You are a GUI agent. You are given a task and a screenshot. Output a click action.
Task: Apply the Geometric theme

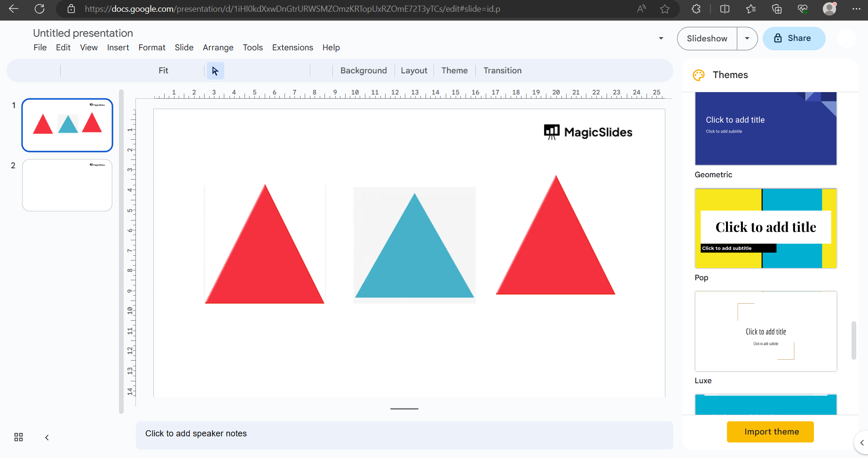[765, 128]
